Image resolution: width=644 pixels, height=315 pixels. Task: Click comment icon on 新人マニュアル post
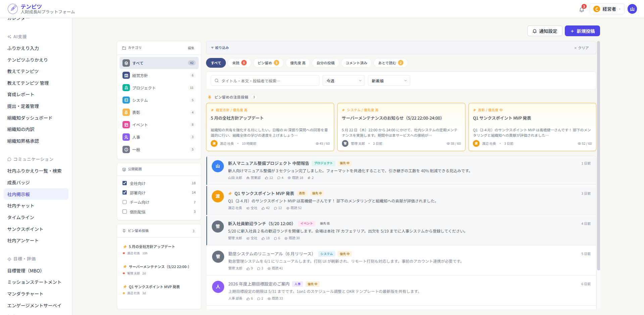coord(279,178)
